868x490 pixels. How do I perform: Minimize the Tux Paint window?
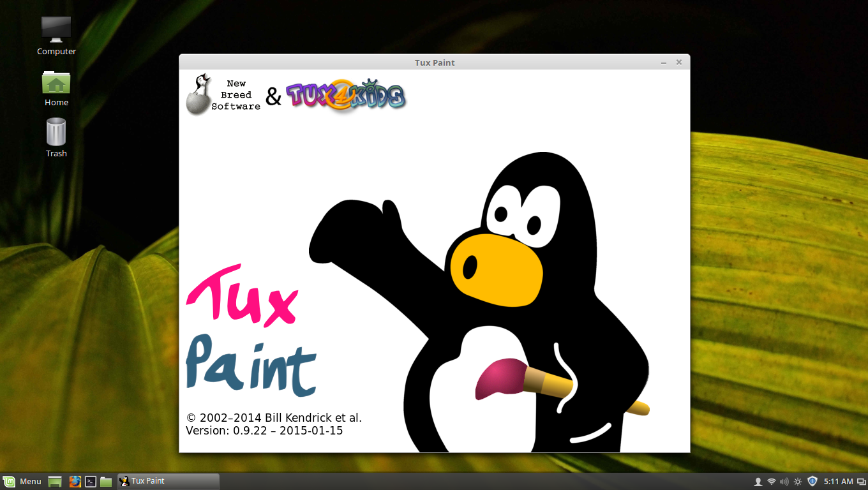(x=664, y=63)
